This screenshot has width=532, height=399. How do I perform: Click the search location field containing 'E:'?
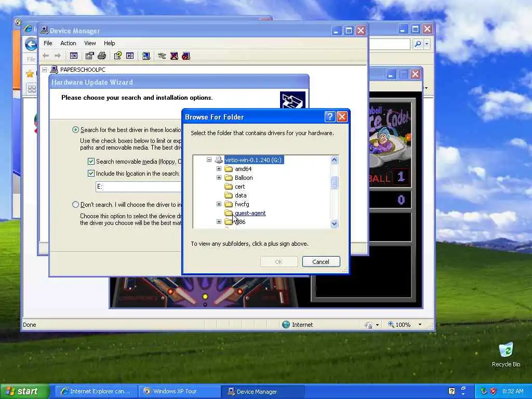(x=139, y=187)
